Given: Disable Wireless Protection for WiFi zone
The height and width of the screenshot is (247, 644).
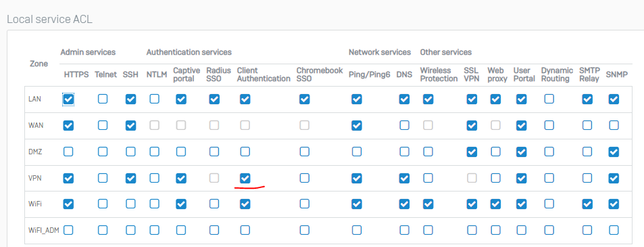Looking at the screenshot, I should [x=428, y=204].
